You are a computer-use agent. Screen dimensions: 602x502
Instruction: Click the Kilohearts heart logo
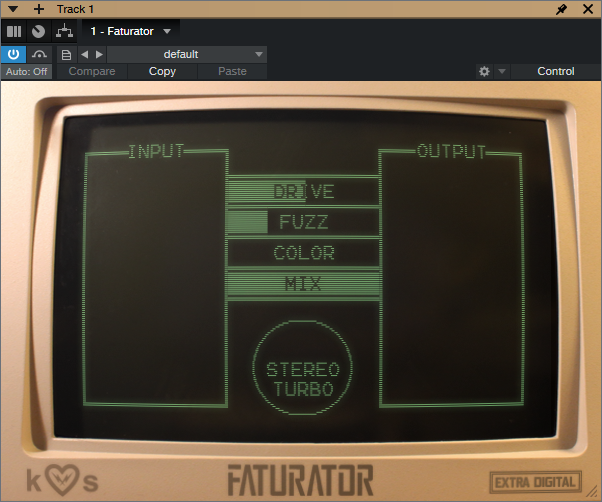pyautogui.click(x=63, y=480)
